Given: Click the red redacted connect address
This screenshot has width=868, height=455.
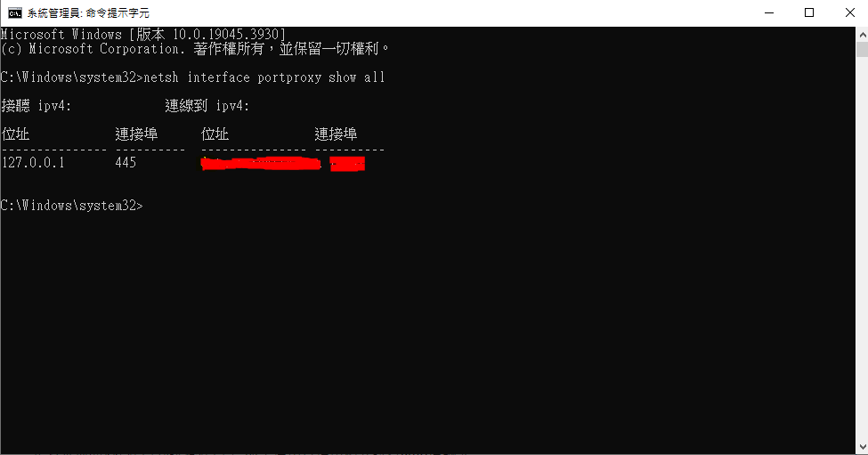Looking at the screenshot, I should pyautogui.click(x=261, y=164).
